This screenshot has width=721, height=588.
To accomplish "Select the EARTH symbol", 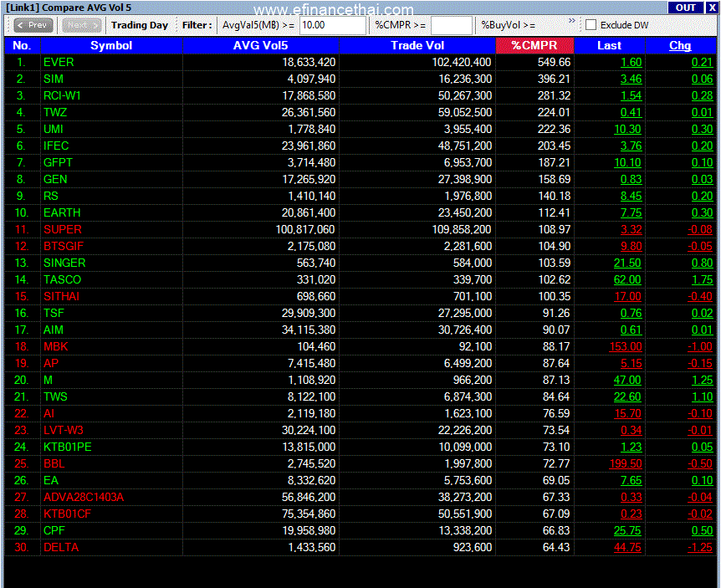I will pos(62,212).
